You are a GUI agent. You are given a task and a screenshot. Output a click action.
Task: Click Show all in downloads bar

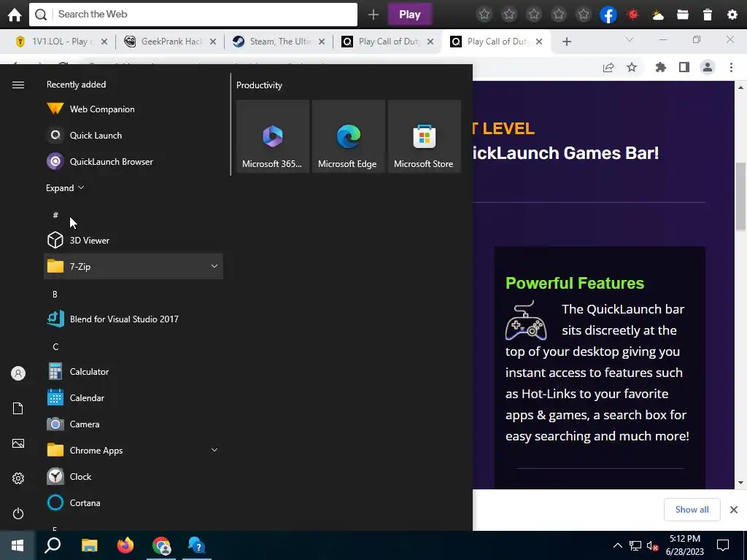[692, 510]
